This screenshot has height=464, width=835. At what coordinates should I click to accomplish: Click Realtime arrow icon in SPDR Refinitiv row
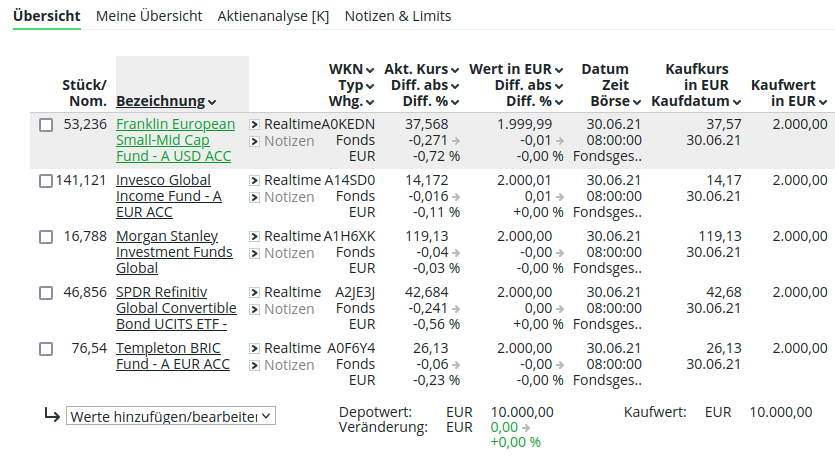(x=255, y=292)
